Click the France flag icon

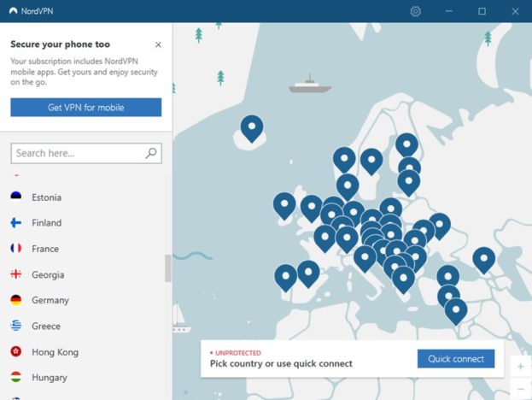16,248
